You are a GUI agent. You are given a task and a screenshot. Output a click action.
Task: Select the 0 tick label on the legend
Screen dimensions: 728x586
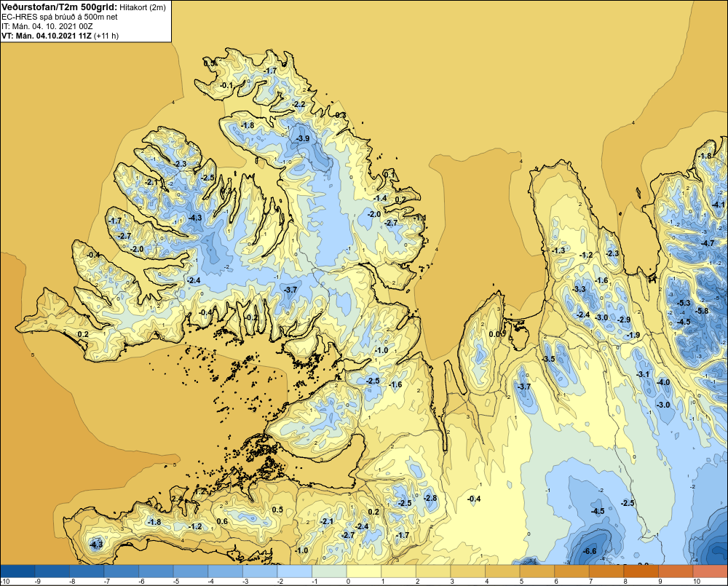(x=348, y=582)
